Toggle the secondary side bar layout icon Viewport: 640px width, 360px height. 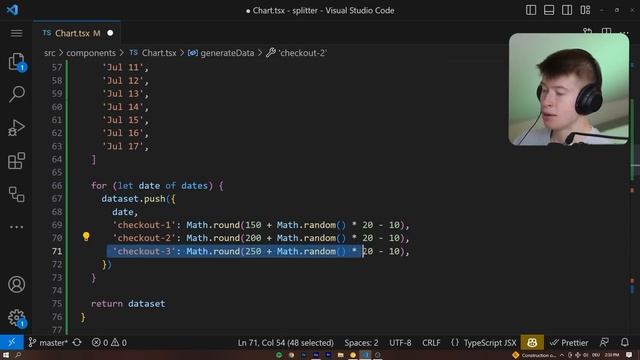pos(567,10)
